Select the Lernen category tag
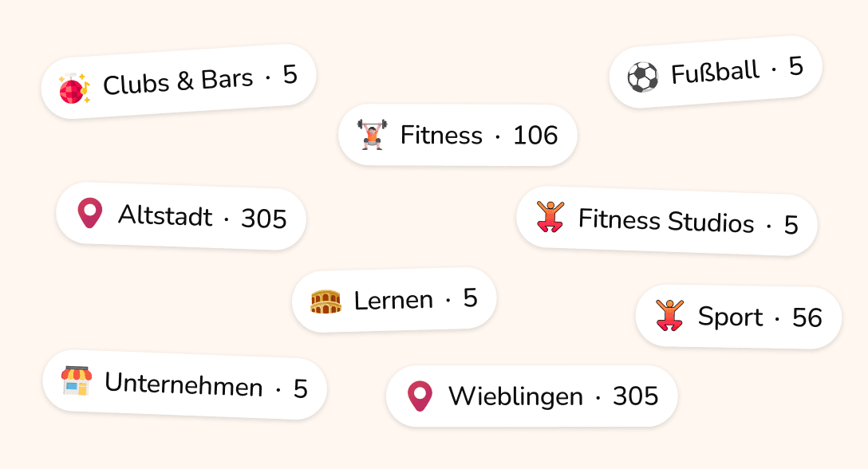 (393, 300)
